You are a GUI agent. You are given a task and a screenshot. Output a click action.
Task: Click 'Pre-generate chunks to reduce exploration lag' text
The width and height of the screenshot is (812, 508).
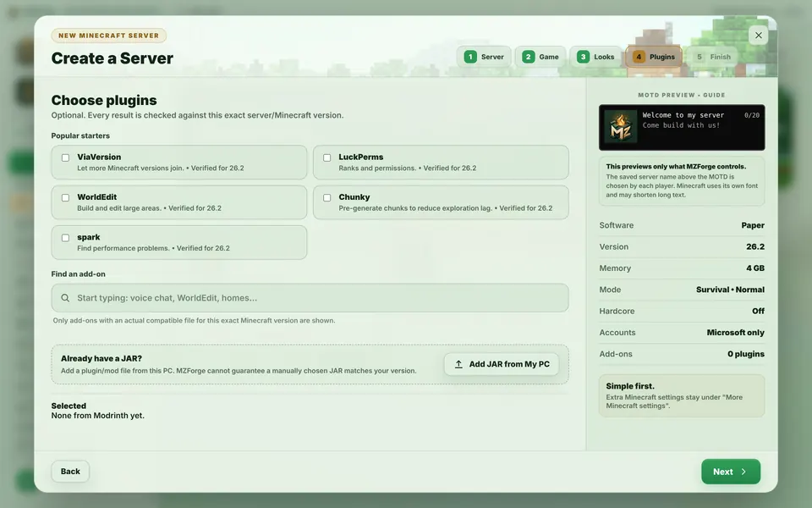415,208
